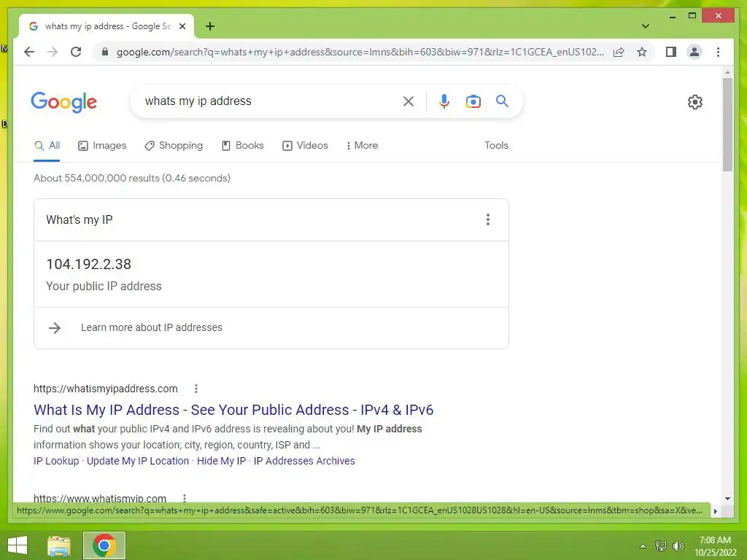
Task: View site info via the padlock icon
Action: 105,52
